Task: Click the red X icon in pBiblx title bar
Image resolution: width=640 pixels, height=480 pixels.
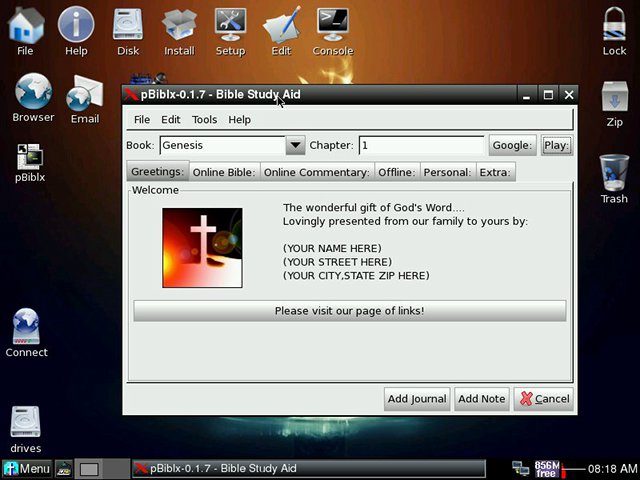Action: pos(131,95)
